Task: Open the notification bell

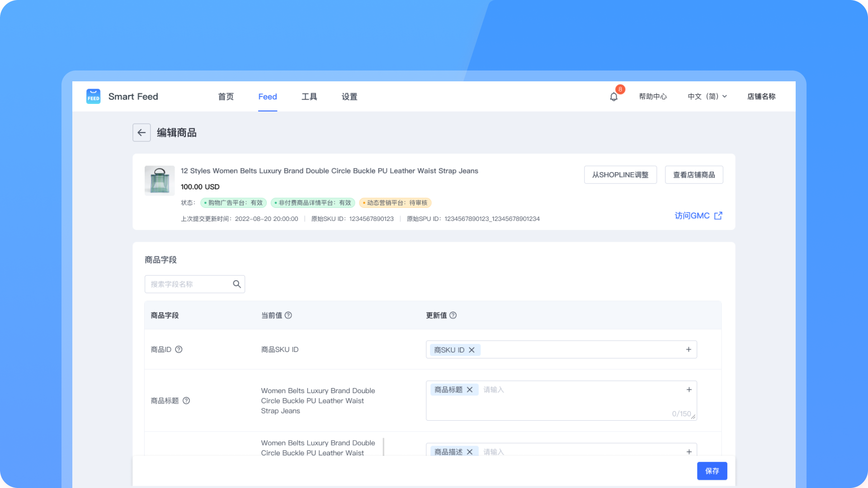Action: [613, 97]
